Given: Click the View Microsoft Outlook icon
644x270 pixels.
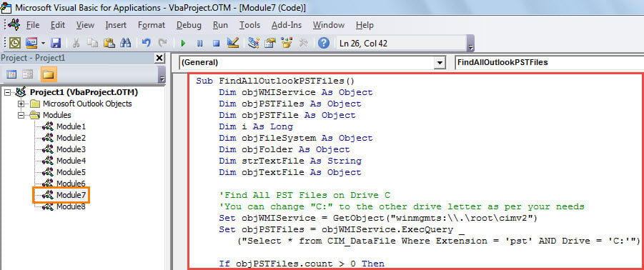Looking at the screenshot, I should (15, 43).
